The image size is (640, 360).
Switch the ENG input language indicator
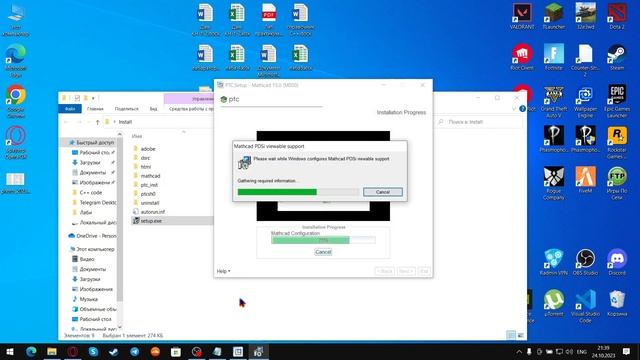[x=582, y=351]
